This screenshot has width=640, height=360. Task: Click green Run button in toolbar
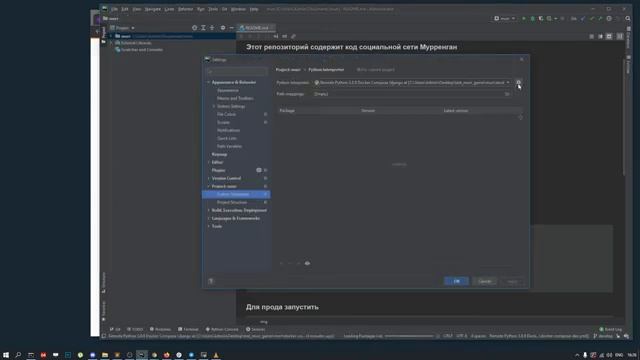coord(524,18)
